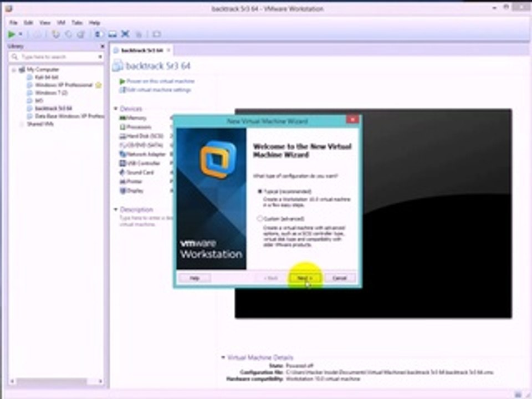Select Windows XP Professional in the Library
The height and width of the screenshot is (399, 532).
pos(63,85)
